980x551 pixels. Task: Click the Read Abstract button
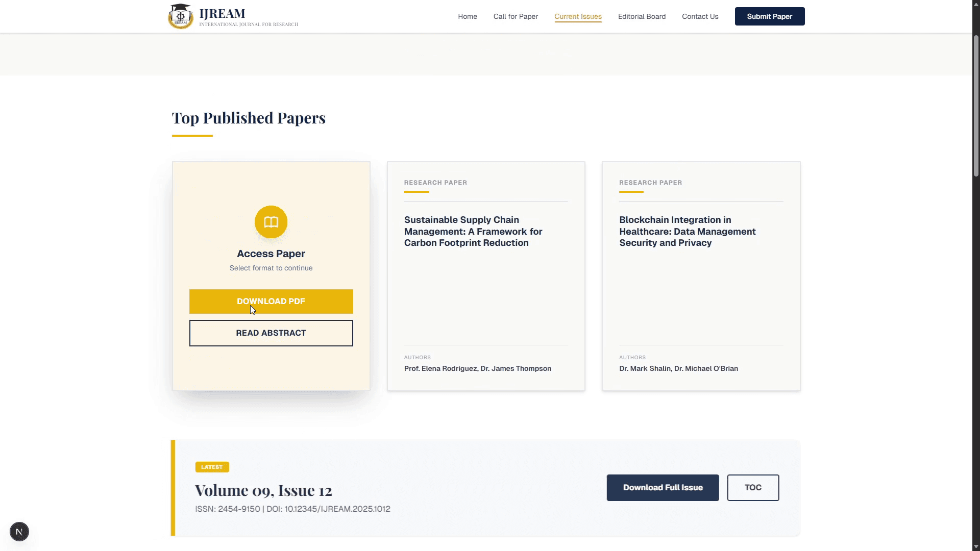pyautogui.click(x=271, y=333)
